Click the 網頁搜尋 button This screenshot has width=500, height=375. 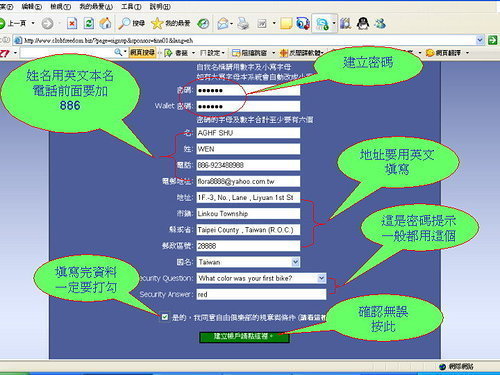click(x=142, y=53)
